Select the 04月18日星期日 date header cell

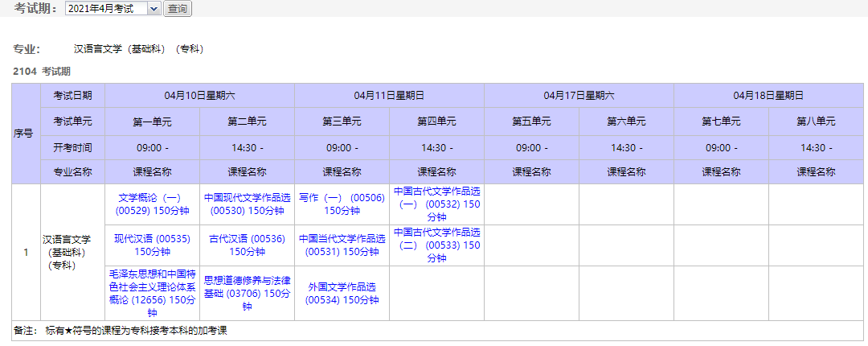(768, 95)
